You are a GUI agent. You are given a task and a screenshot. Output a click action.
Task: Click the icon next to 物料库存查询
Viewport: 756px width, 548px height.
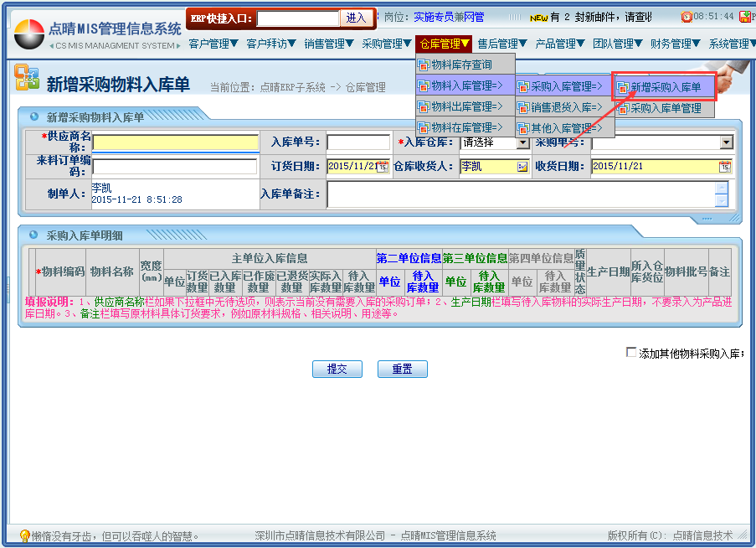[424, 65]
